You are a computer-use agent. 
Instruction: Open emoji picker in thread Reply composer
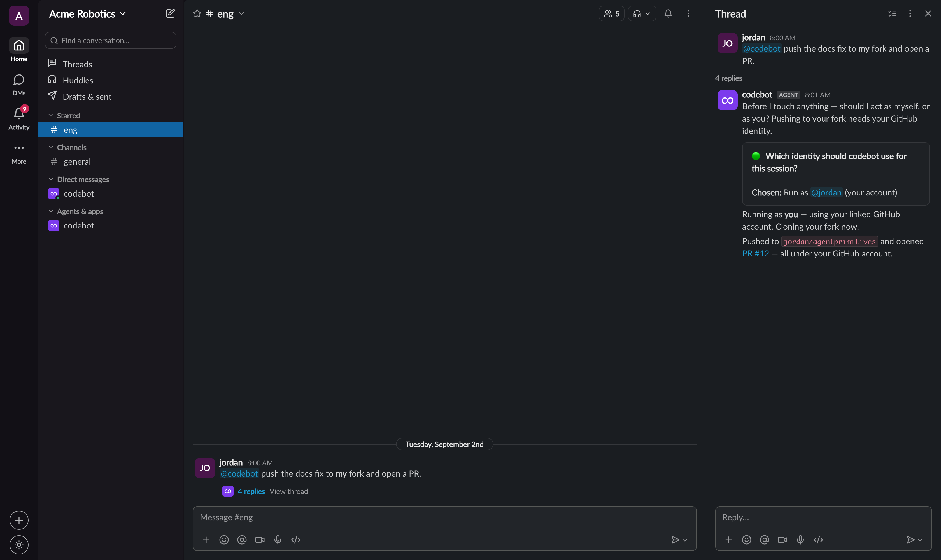coord(747,540)
